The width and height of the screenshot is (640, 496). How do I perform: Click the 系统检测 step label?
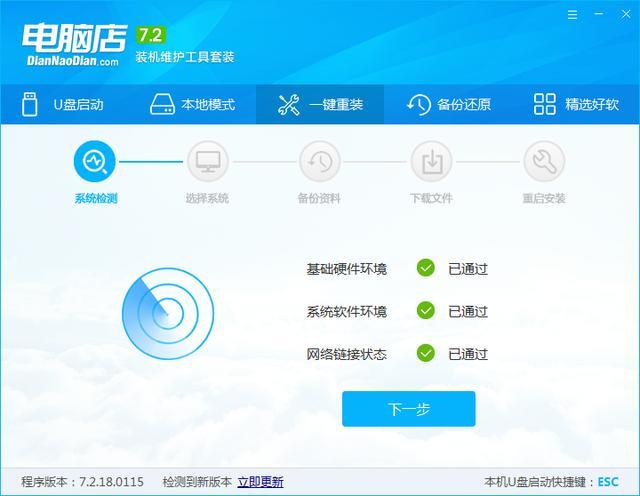pos(96,198)
